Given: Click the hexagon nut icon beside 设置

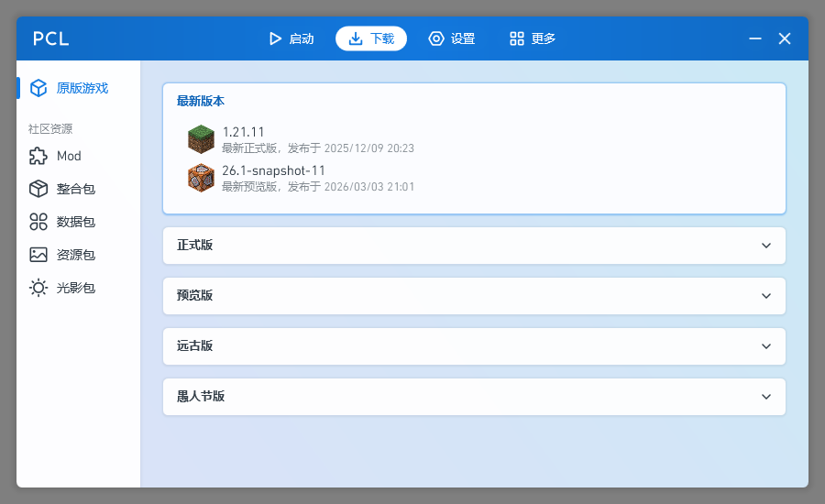Looking at the screenshot, I should (x=436, y=38).
